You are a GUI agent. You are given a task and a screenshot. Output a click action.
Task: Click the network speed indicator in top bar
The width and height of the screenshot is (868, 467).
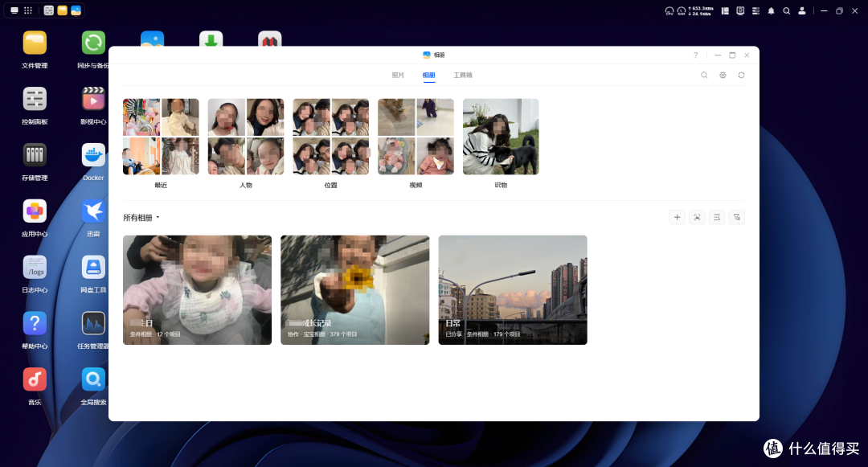click(x=700, y=11)
